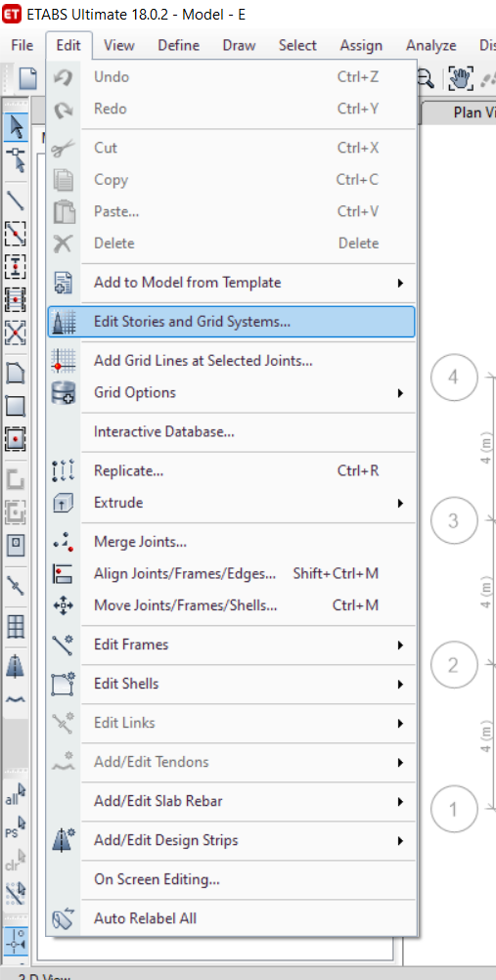Select the draw rectangular floor tool
The width and height of the screenshot is (496, 980).
pyautogui.click(x=16, y=406)
